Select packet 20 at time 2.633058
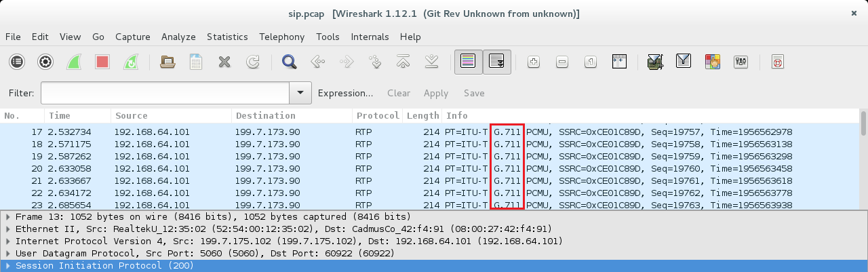 [x=429, y=168]
